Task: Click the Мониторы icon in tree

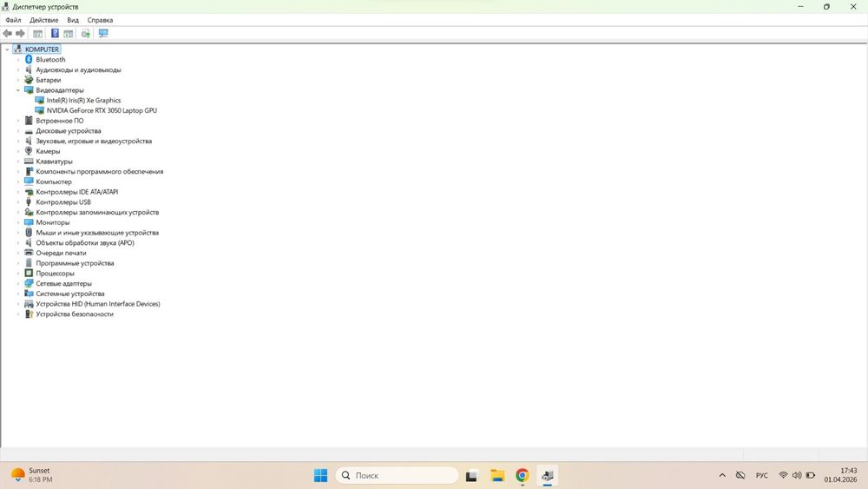Action: 29,222
